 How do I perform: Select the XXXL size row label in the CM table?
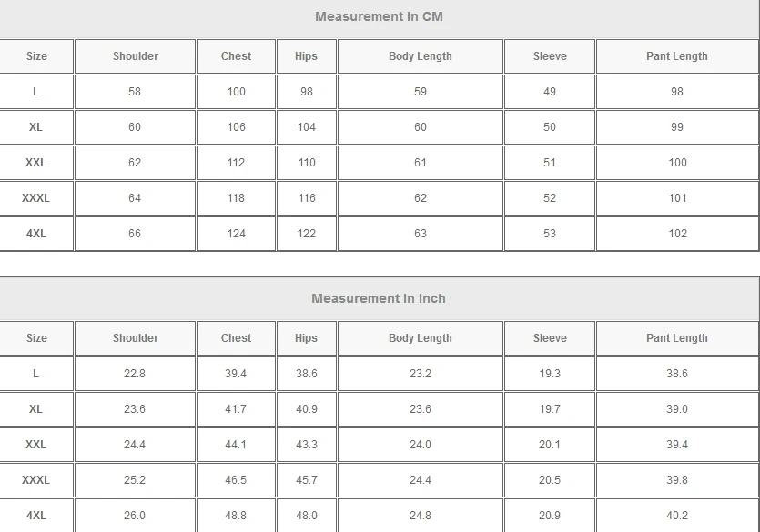[36, 198]
